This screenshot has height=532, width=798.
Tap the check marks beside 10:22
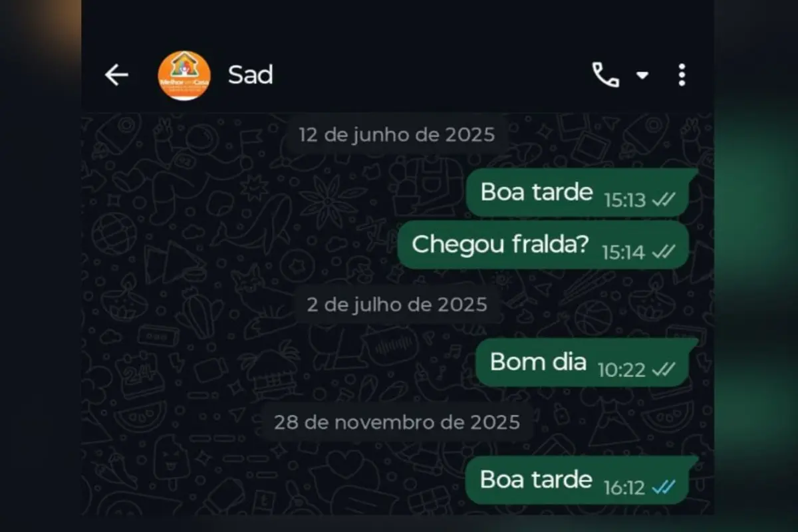click(663, 370)
